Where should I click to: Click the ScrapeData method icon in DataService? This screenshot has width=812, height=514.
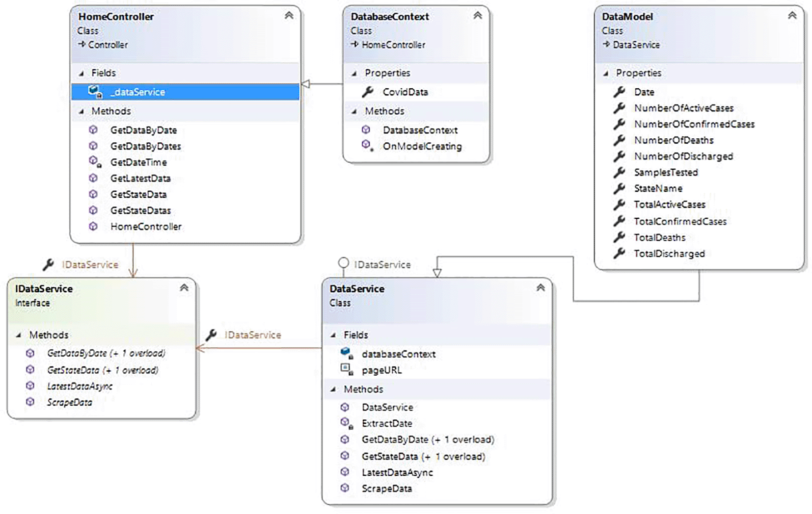coord(345,488)
